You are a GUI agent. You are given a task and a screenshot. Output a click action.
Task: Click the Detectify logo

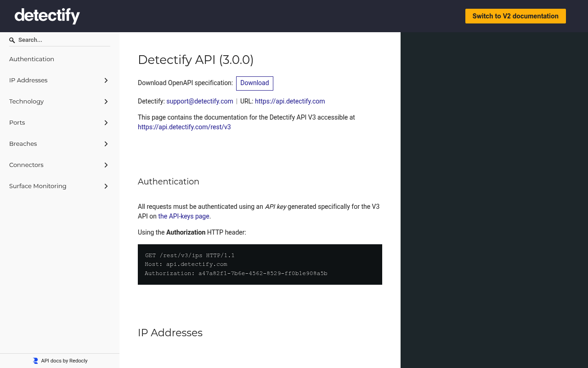tap(47, 16)
